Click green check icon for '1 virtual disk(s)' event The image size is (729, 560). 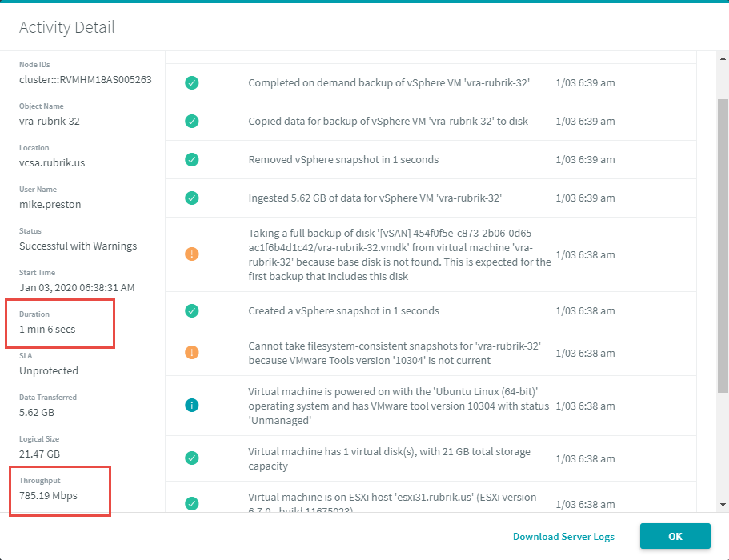pos(191,458)
